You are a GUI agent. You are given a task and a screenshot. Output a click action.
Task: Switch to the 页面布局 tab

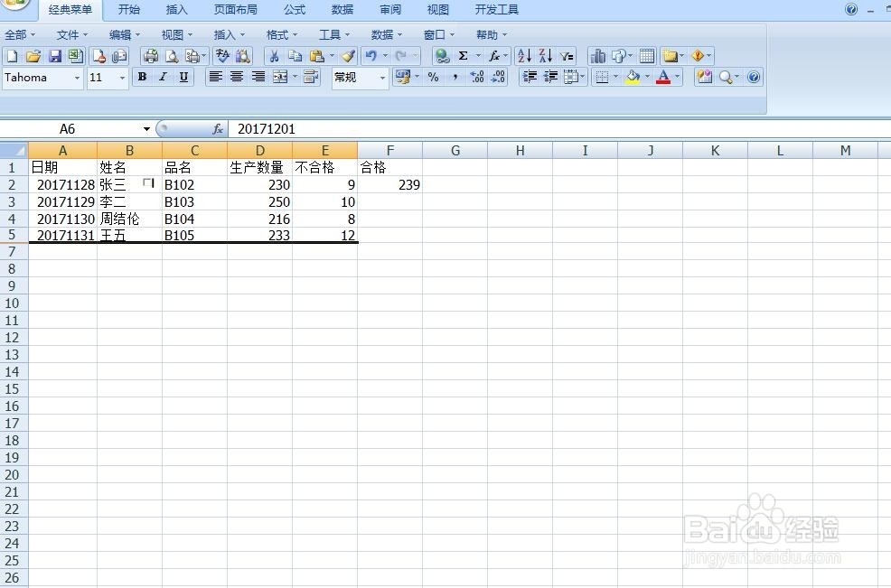[235, 10]
